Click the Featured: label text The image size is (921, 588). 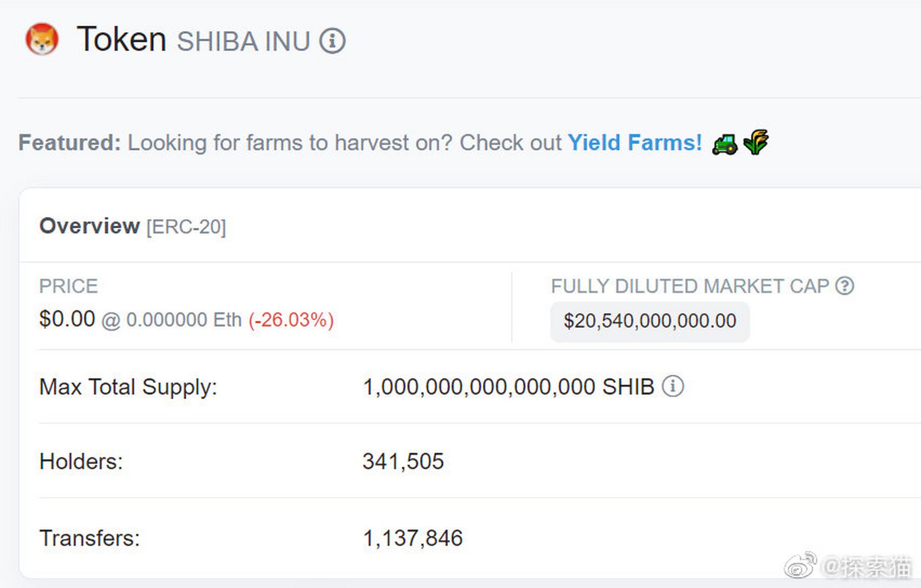pos(69,142)
